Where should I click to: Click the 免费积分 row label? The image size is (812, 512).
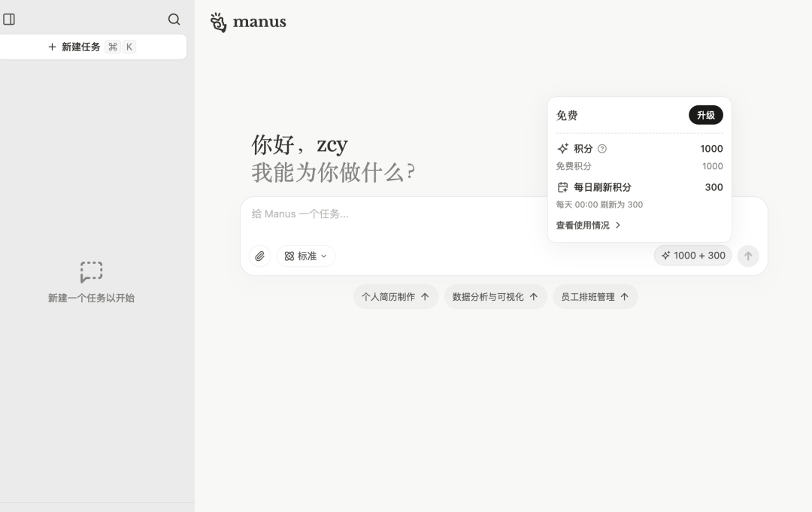click(573, 166)
